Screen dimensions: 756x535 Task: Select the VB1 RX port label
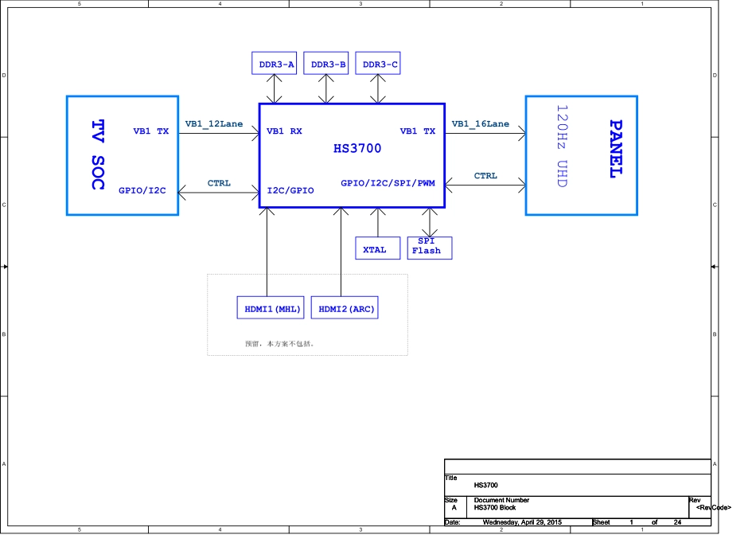(x=284, y=131)
